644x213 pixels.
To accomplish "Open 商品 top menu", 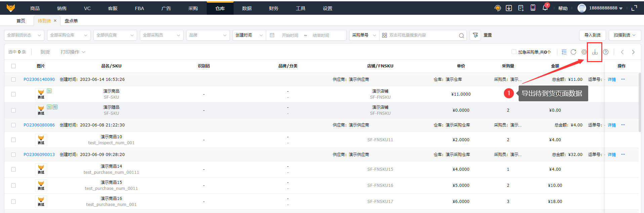I will (x=35, y=8).
